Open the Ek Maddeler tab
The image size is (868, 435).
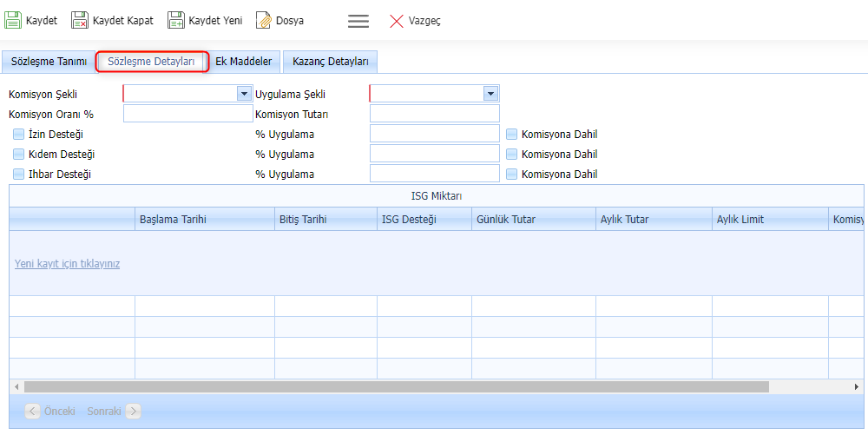click(x=244, y=62)
